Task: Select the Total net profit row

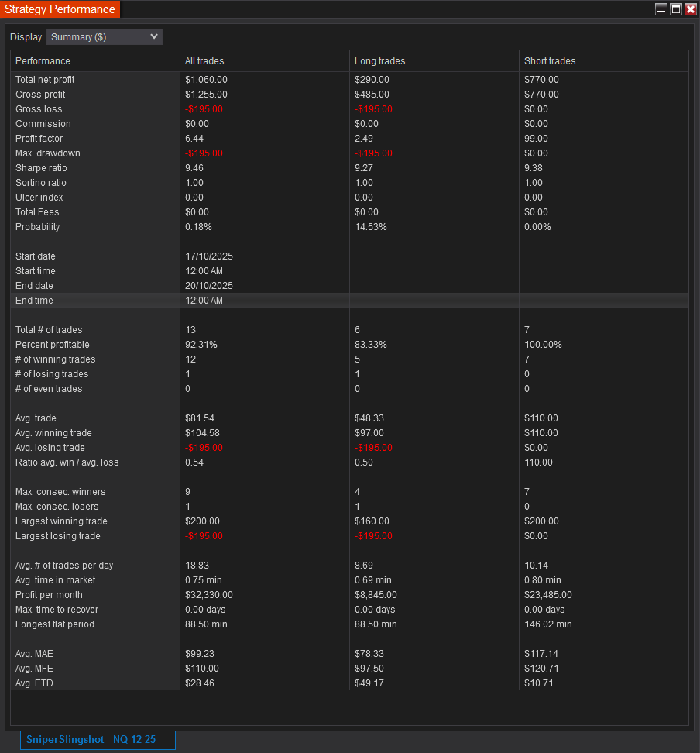Action: (45, 80)
